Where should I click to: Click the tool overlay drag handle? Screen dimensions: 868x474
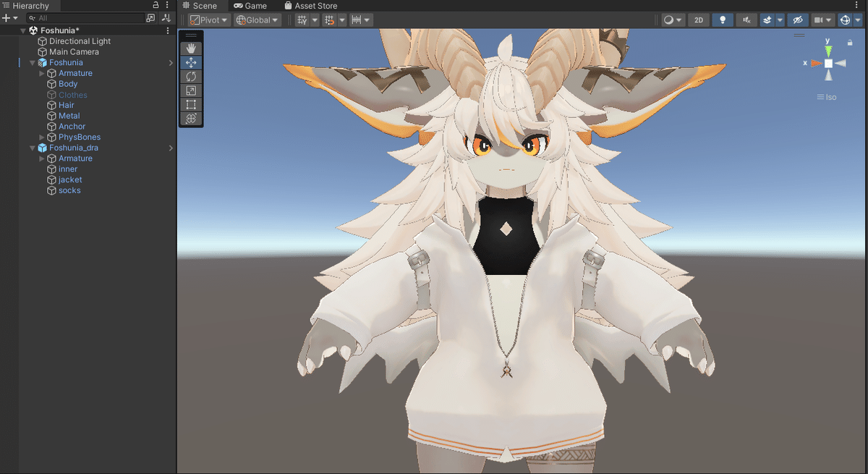(x=191, y=35)
